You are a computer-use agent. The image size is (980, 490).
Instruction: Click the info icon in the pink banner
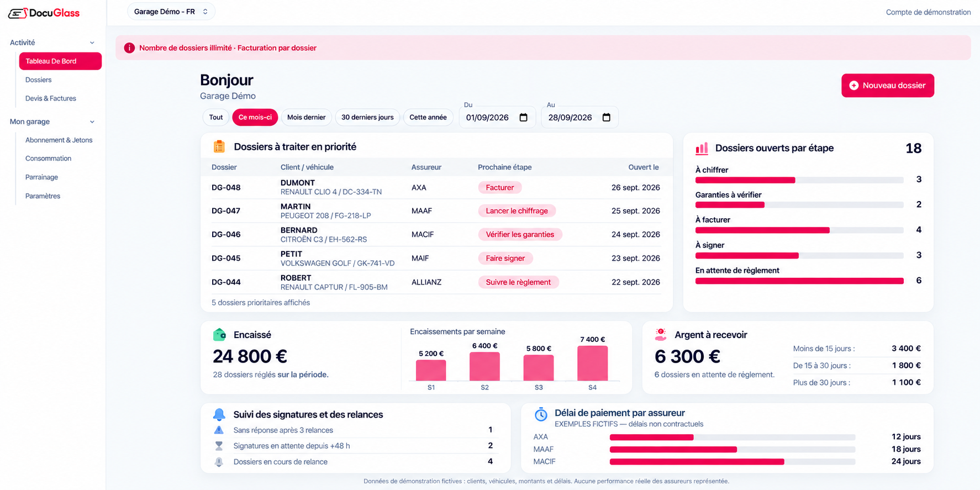click(129, 48)
